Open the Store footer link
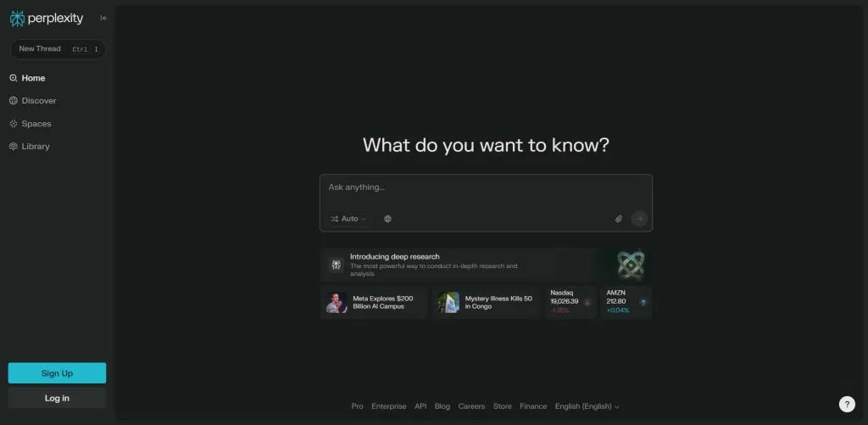This screenshot has width=868, height=425. (502, 406)
